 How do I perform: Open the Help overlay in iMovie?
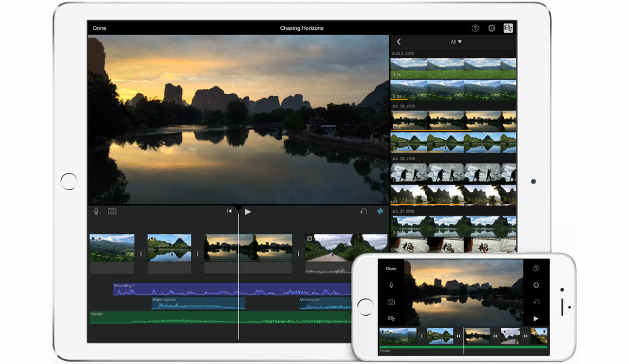(x=476, y=28)
